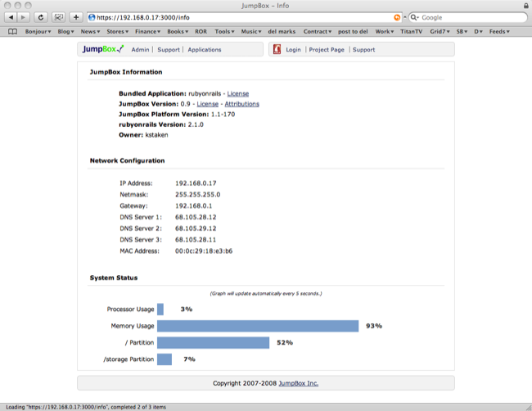Open the JumpBox Support menu item
532x411 pixels.
coord(169,50)
